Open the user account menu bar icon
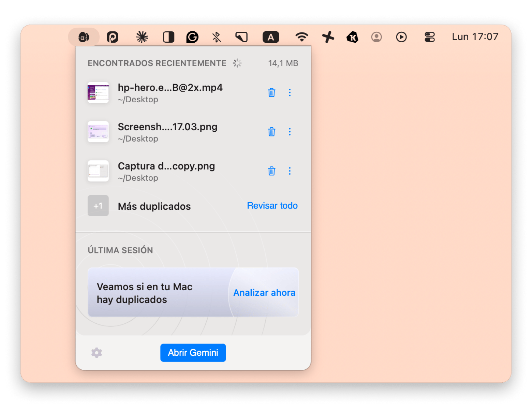This screenshot has width=532, height=410. (x=376, y=37)
